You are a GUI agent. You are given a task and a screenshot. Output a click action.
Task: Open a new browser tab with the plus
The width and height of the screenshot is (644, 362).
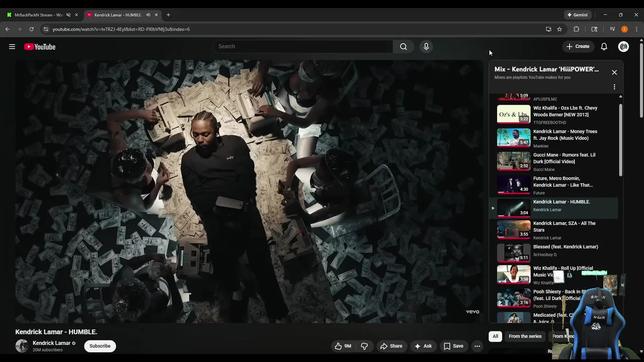point(168,15)
